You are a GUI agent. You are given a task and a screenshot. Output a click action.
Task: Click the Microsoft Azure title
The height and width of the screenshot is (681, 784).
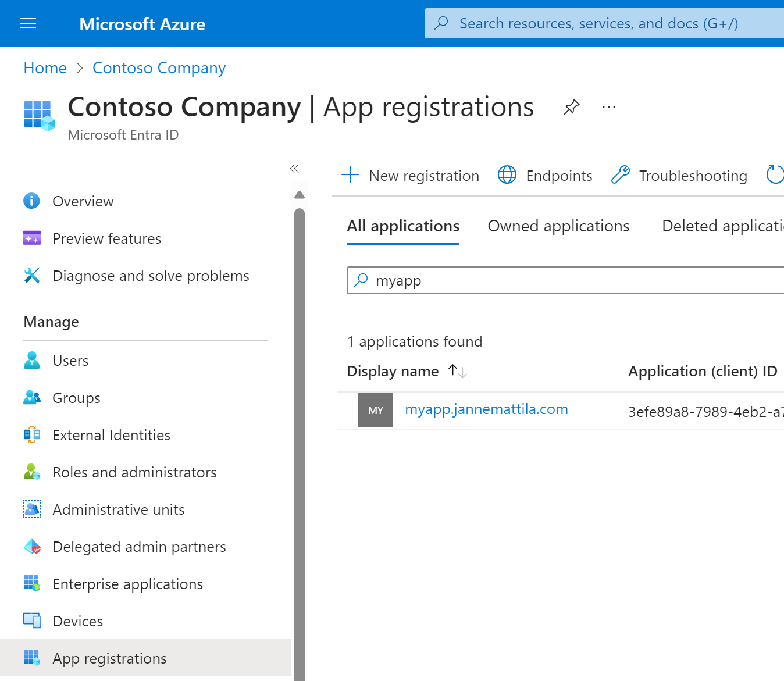tap(142, 24)
